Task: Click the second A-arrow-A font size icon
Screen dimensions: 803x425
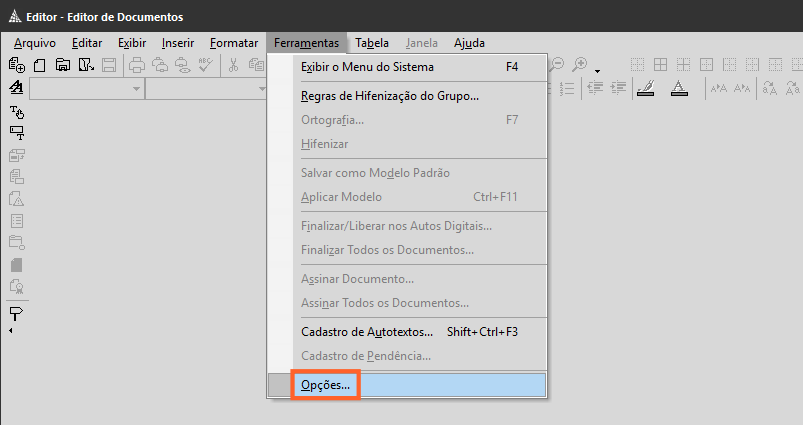Action: 742,88
